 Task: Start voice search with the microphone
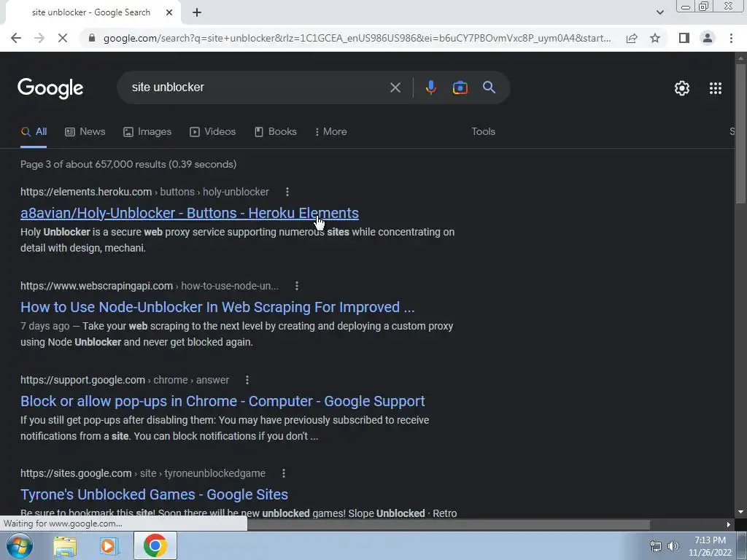coord(430,87)
